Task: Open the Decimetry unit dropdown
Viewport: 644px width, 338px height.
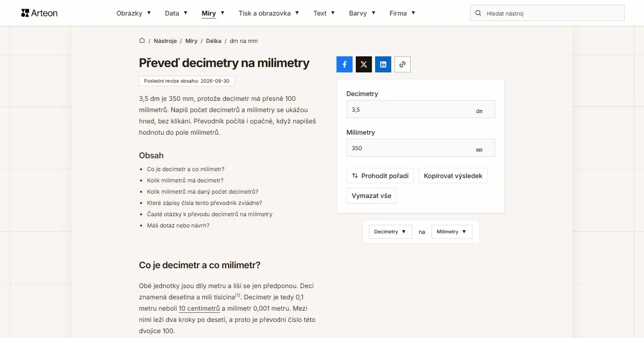Action: pos(390,232)
